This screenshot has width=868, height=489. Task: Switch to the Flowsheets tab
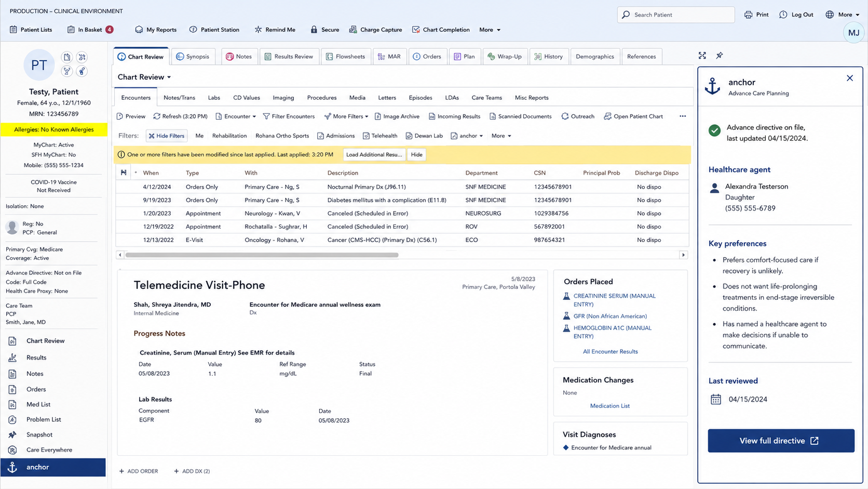[x=345, y=57]
